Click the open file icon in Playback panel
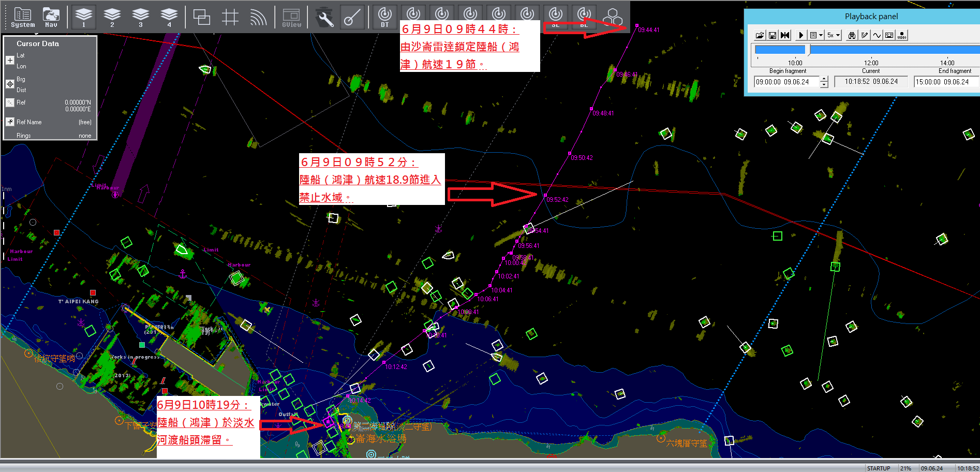Screen dimensions: 980x472 pos(760,35)
